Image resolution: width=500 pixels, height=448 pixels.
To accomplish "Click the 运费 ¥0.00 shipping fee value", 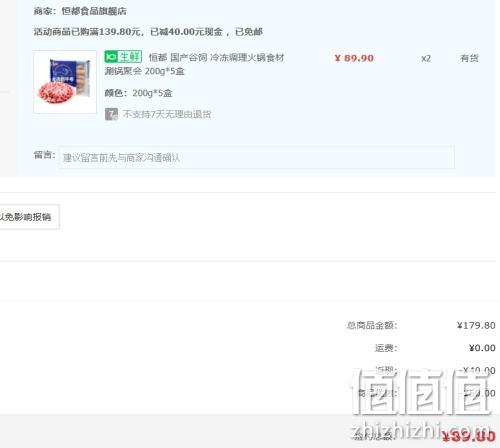I will (482, 348).
